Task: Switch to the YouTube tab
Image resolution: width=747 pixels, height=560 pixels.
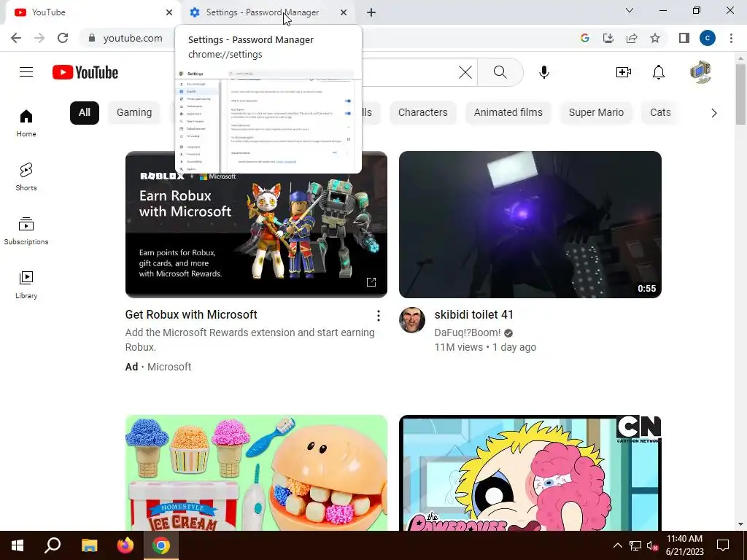Action: pyautogui.click(x=90, y=12)
